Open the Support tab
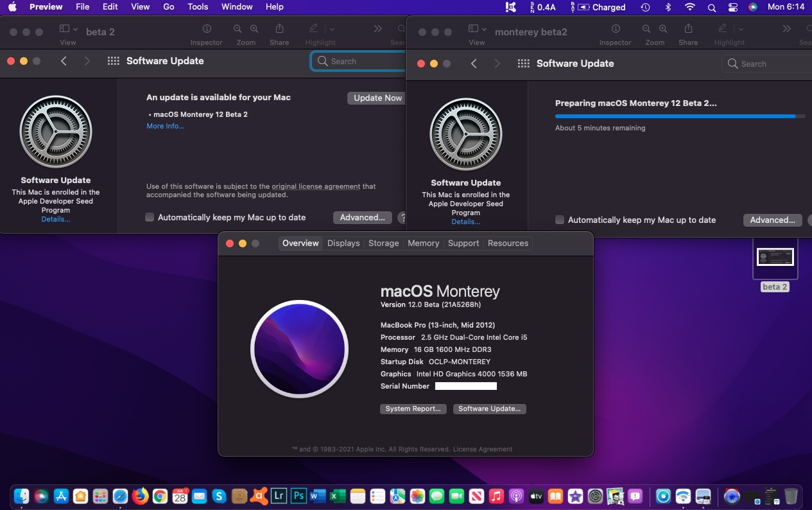Viewport: 812px width, 510px height. click(463, 243)
